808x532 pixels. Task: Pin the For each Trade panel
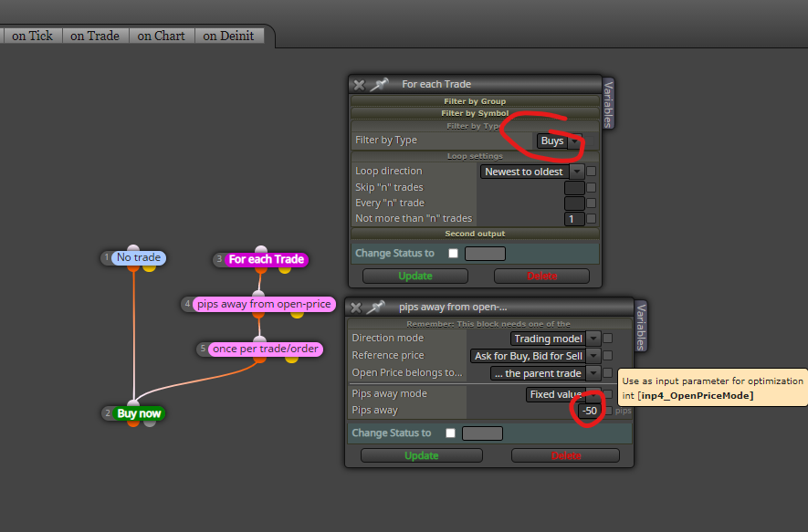click(379, 85)
